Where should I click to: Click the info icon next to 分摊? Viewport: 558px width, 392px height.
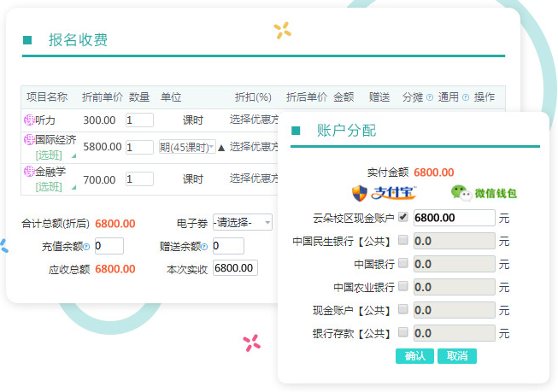coord(430,97)
